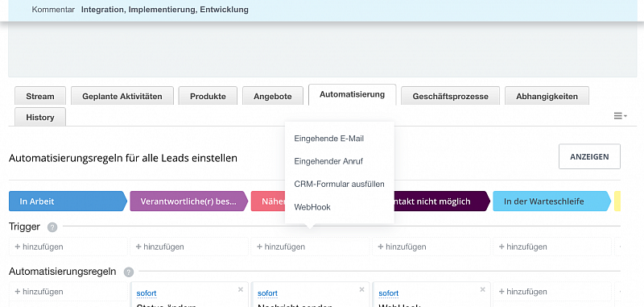Switch to the Angebote tab
The image size is (644, 307).
click(273, 96)
